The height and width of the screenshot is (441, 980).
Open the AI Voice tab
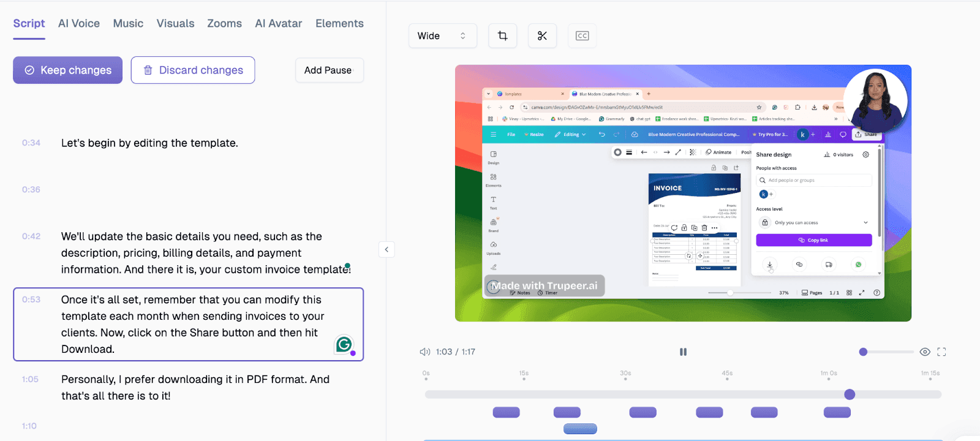click(x=79, y=23)
